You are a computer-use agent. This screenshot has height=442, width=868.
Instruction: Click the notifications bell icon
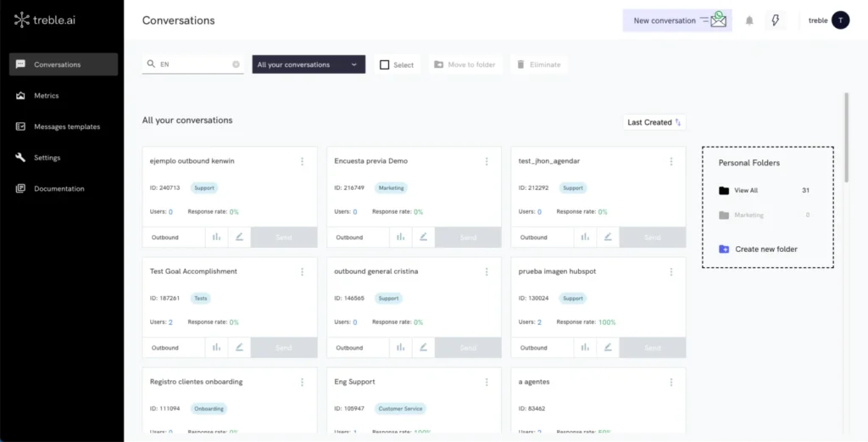click(x=749, y=21)
